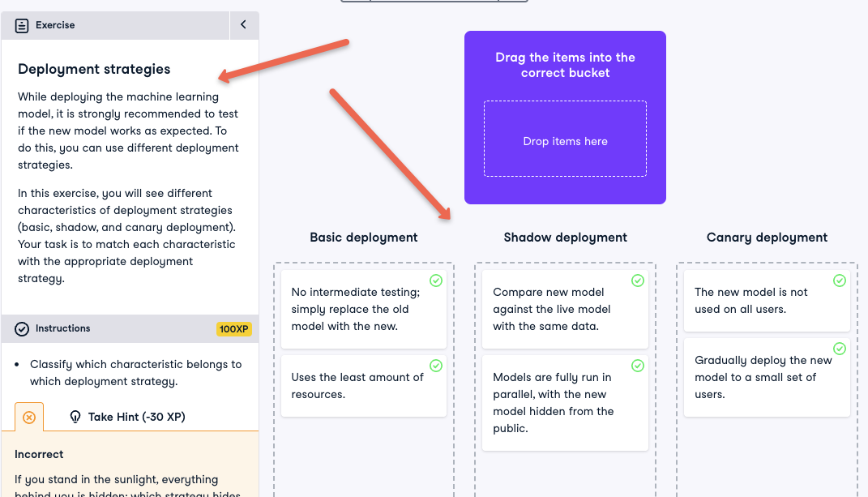
Task: Click the purple 'Drop items here' zone
Action: click(x=565, y=139)
